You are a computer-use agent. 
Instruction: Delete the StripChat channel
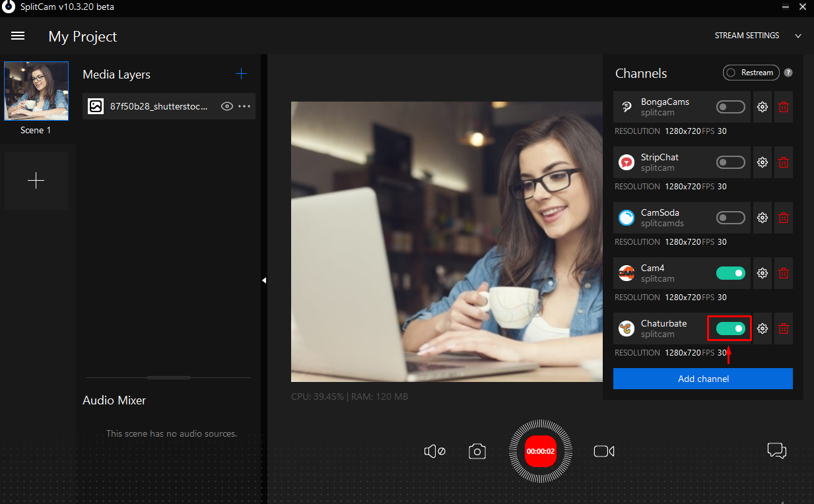click(784, 162)
